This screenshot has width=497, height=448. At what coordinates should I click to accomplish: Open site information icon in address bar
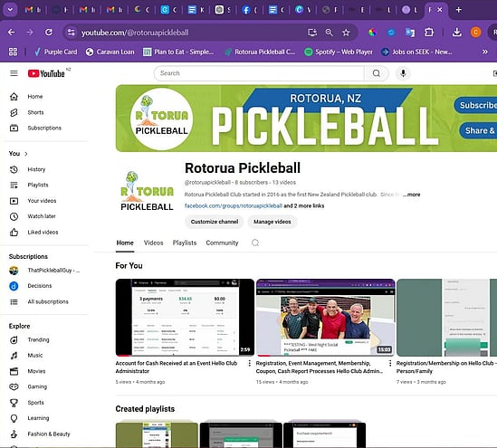(72, 33)
